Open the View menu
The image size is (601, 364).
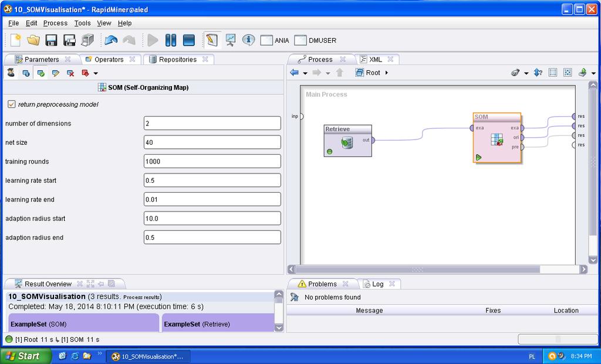pos(104,23)
